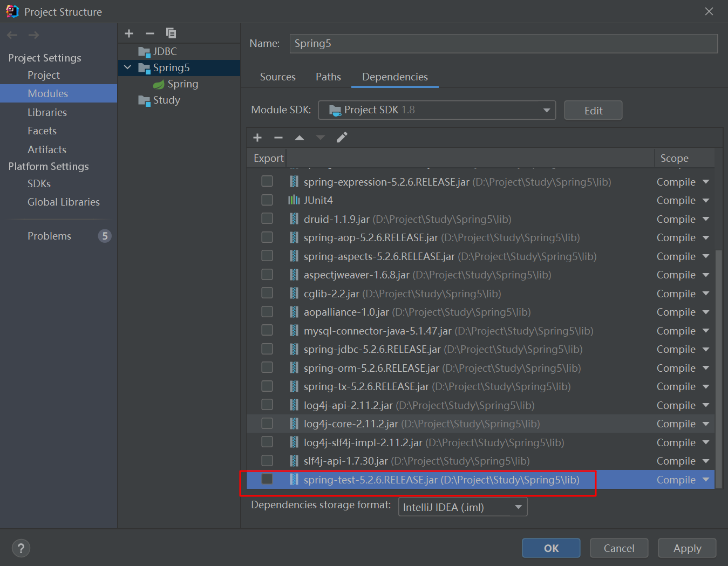Click the OK button
The image size is (728, 566).
(551, 548)
